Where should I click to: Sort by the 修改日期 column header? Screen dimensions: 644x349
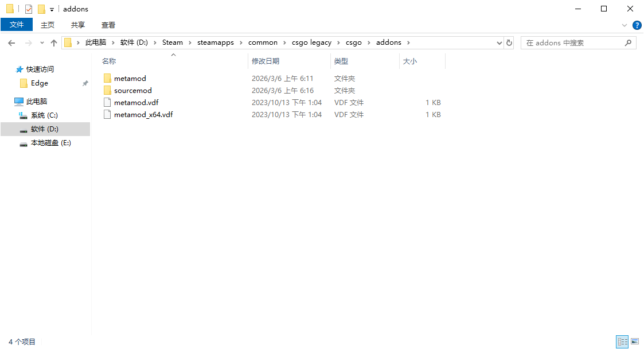[266, 61]
